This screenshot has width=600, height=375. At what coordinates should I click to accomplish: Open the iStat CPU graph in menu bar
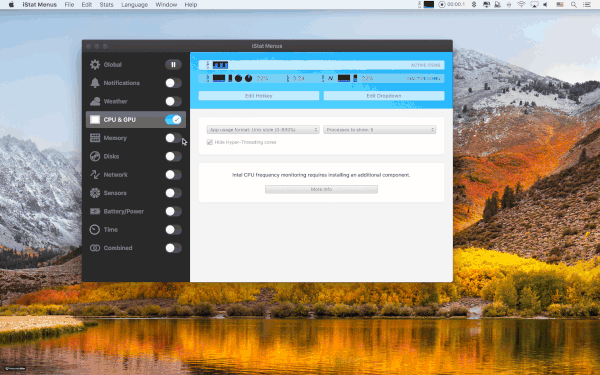tap(429, 5)
